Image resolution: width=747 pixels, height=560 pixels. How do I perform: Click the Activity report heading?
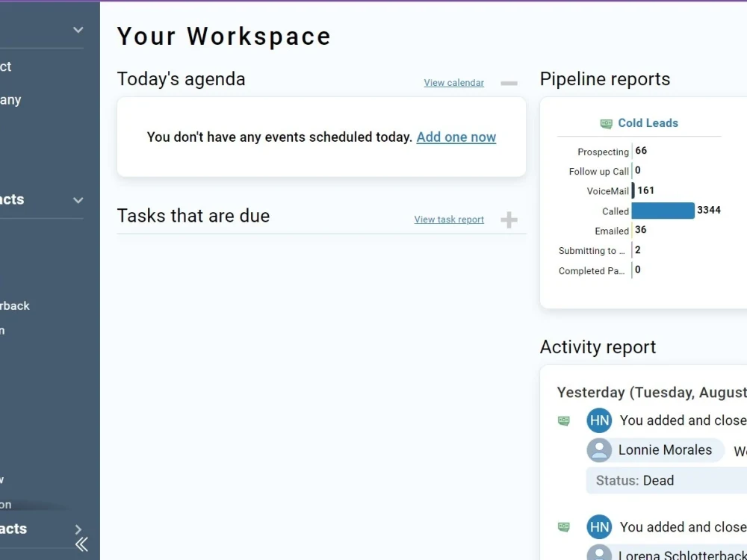[598, 347]
